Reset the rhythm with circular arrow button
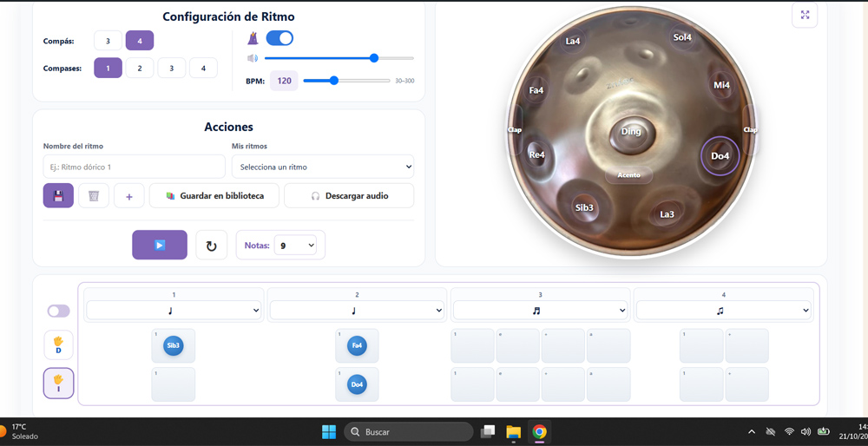This screenshot has height=446, width=868. click(x=212, y=245)
